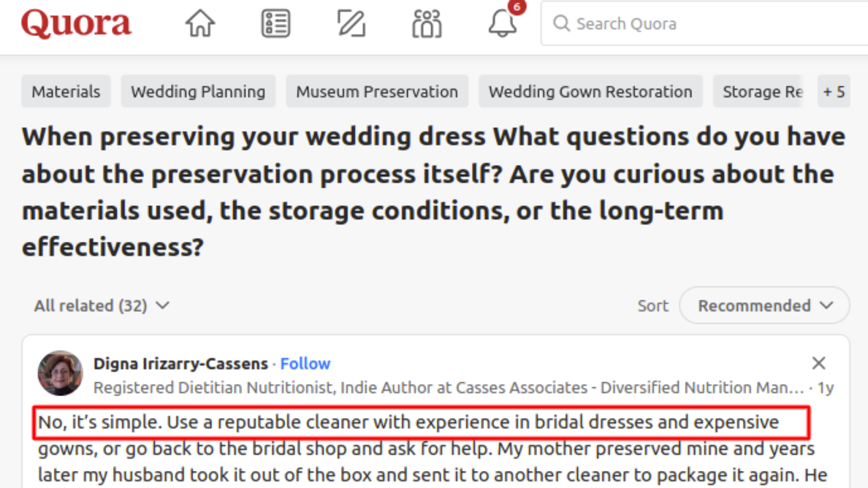The height and width of the screenshot is (488, 868).
Task: Type in the Search Quora field
Action: 705,24
